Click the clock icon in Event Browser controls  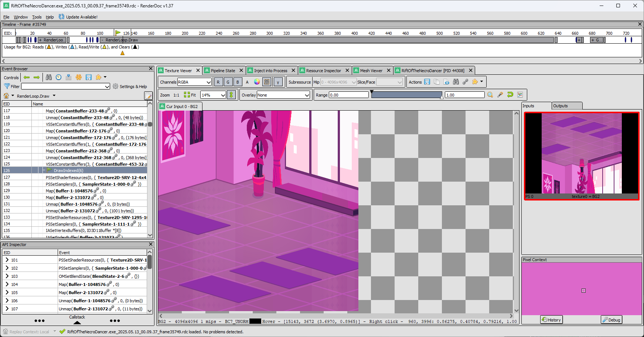coord(59,77)
